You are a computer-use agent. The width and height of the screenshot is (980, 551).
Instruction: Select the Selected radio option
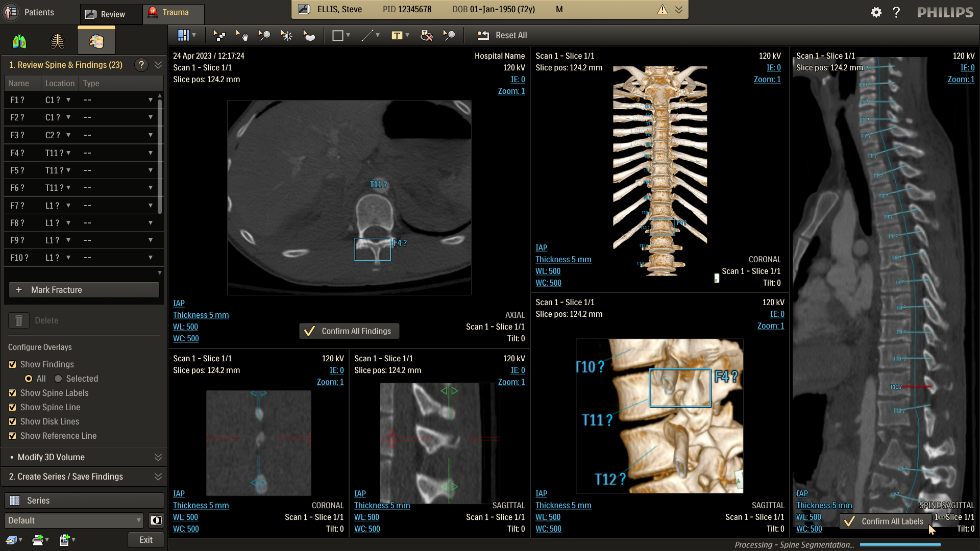click(58, 379)
